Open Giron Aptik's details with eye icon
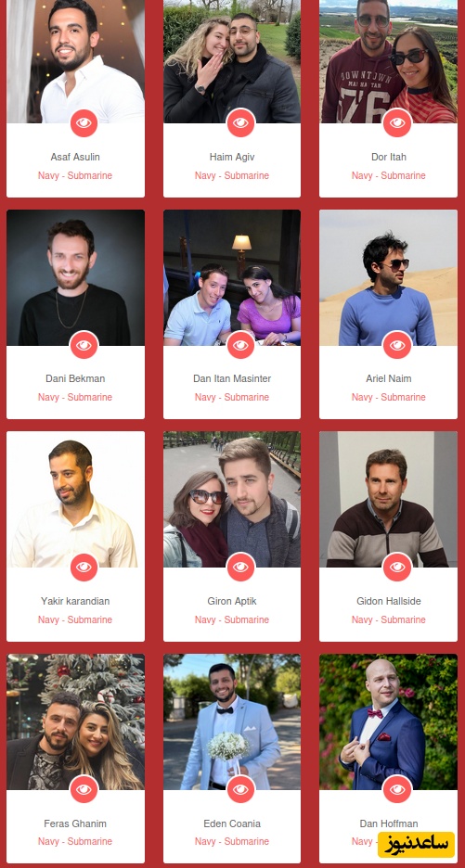This screenshot has width=465, height=868. point(240,568)
